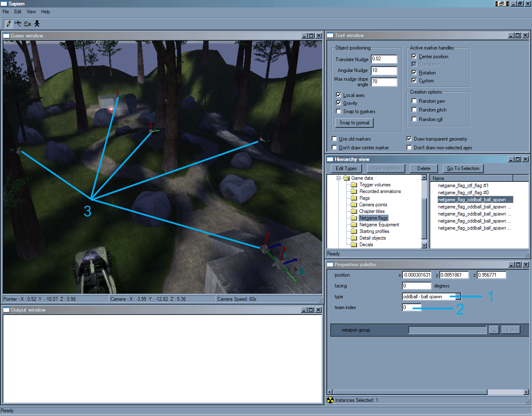
Task: Select the Camera points folder
Action: 373,205
